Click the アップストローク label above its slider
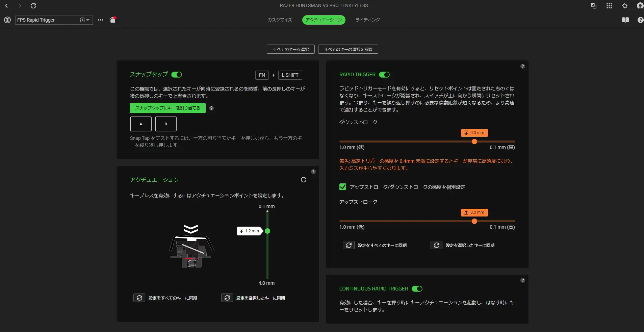 (x=358, y=202)
